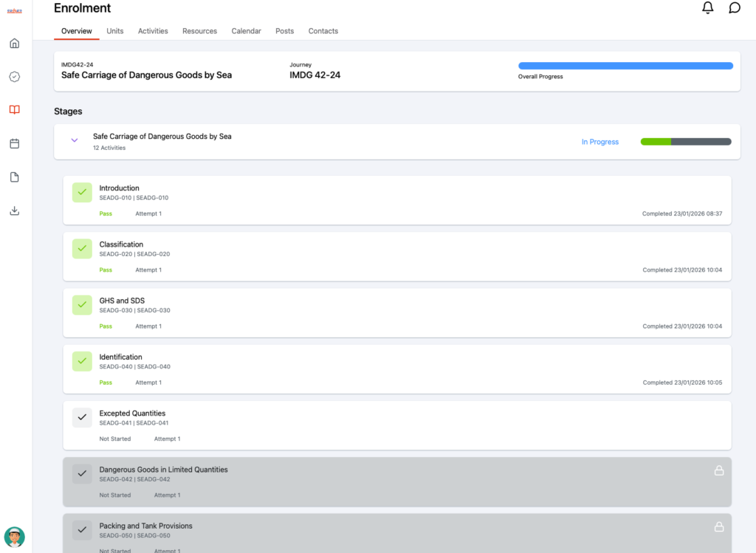Open the GHS and SDS activity
Image resolution: width=756 pixels, height=553 pixels.
122,300
